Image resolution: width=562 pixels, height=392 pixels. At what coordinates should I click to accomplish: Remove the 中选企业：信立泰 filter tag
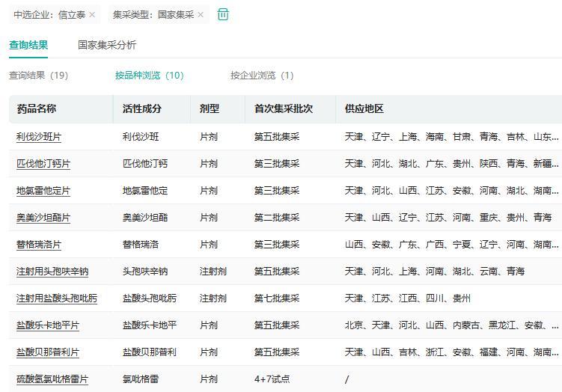(x=92, y=15)
